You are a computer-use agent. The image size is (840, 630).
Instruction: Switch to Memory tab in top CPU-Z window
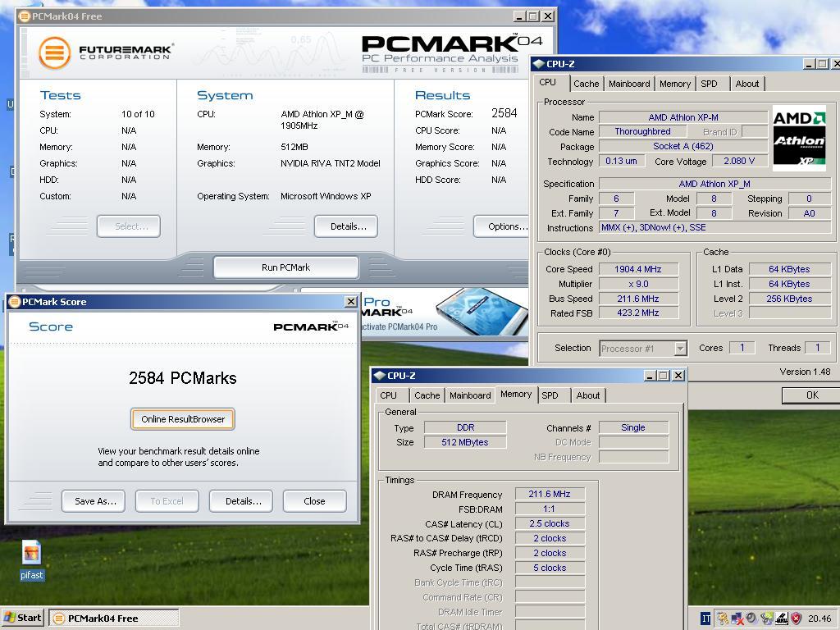(674, 84)
